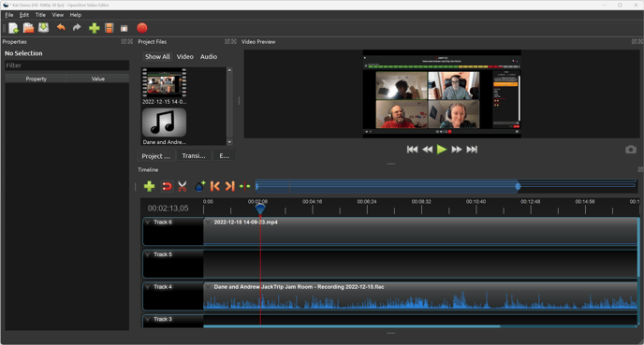Redo the last undone action
Image resolution: width=644 pixels, height=345 pixels.
(77, 28)
